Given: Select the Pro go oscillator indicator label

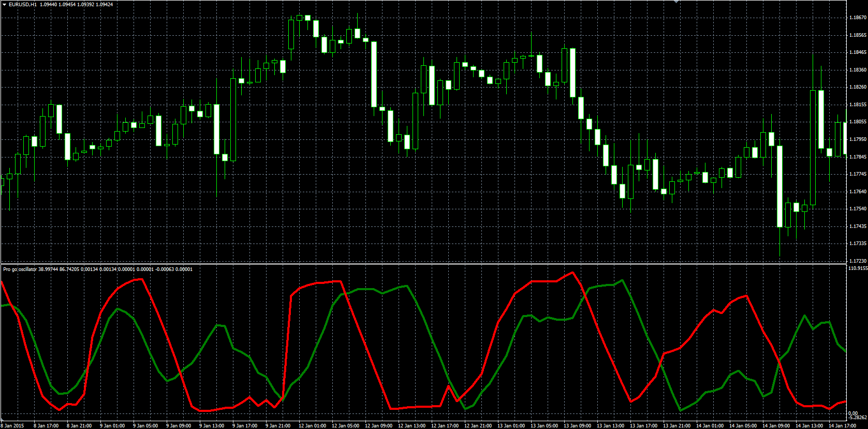Looking at the screenshot, I should [20, 269].
